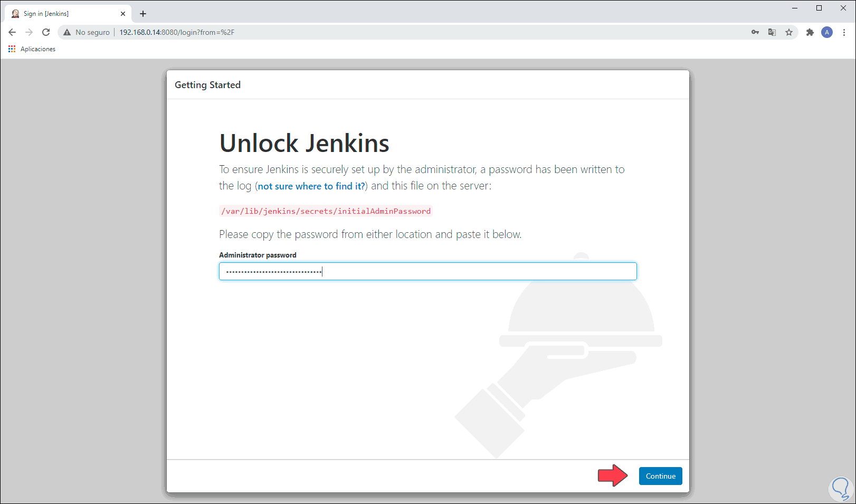The height and width of the screenshot is (504, 856).
Task: Open the saved passwords key icon
Action: pos(755,32)
